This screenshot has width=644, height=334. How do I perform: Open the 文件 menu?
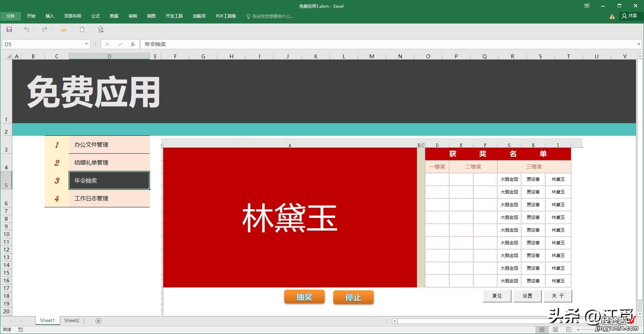[11, 16]
